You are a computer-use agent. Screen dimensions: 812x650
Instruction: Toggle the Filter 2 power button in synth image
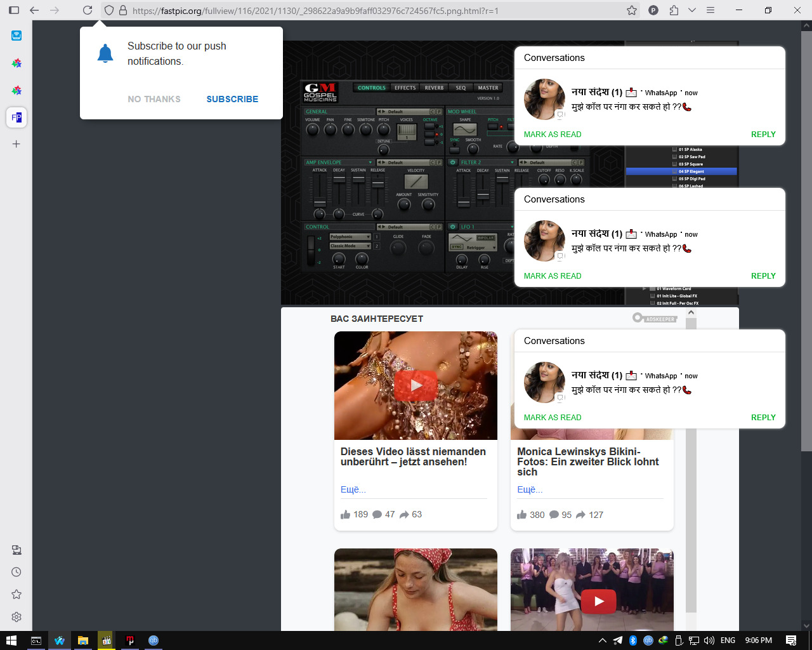pos(453,162)
